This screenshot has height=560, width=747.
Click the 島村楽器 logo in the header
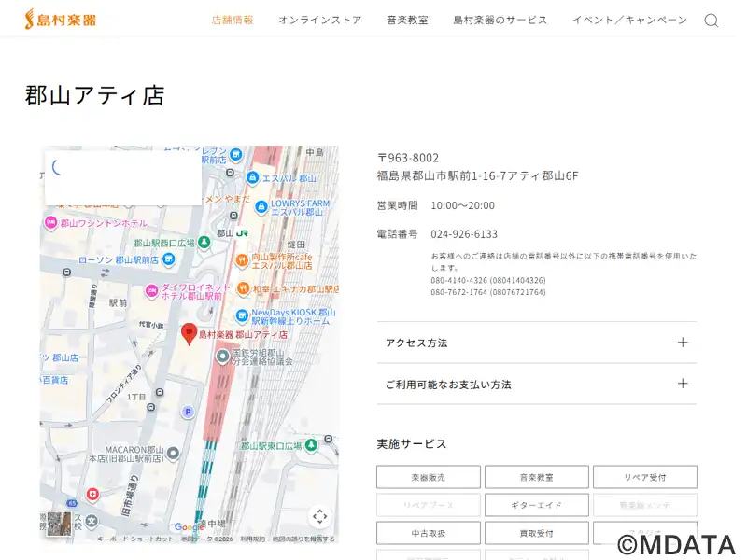tap(60, 19)
